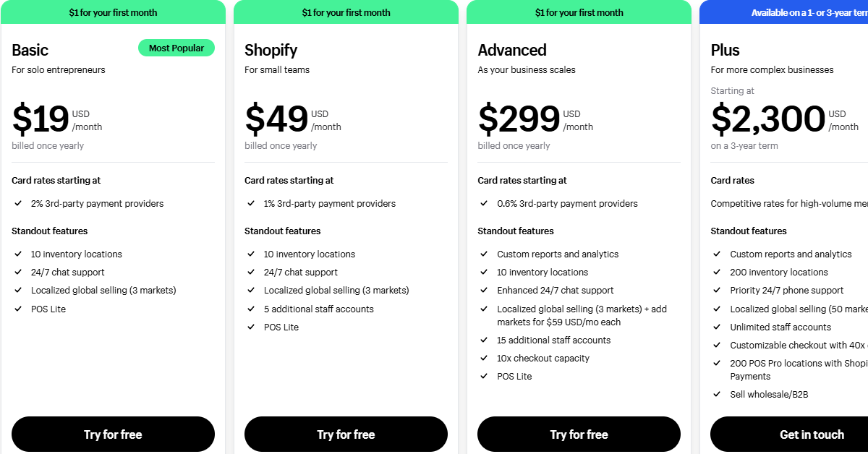Click the checkmark beside "Priority 24/7 phone support"
The height and width of the screenshot is (454, 868).
(717, 290)
